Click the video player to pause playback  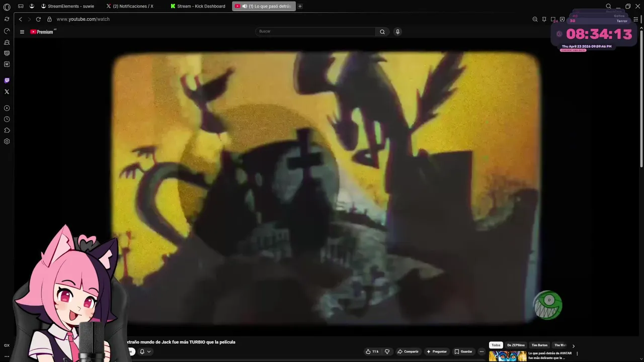[x=326, y=187]
